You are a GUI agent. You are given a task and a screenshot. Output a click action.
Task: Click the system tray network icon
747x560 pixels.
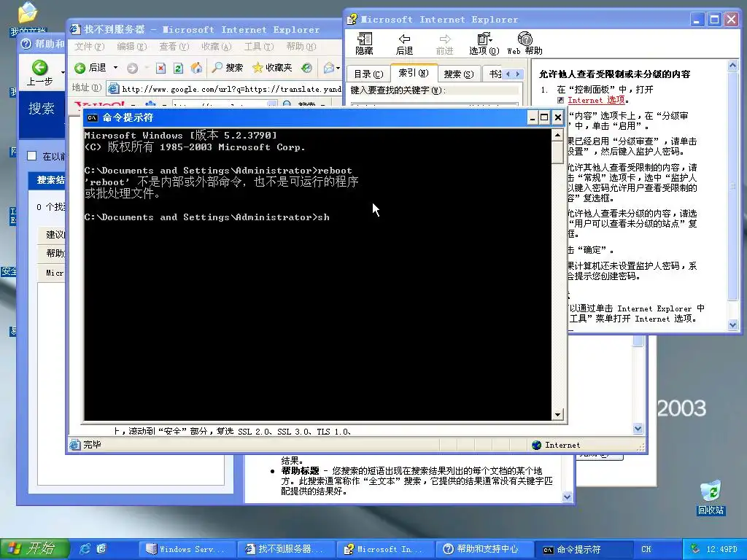(x=694, y=549)
